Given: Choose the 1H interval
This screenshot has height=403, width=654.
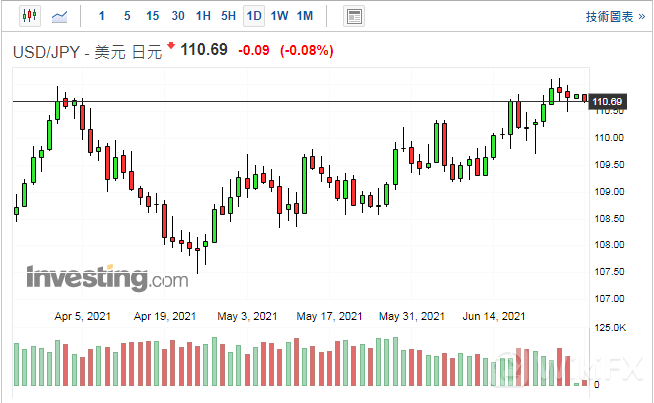Looking at the screenshot, I should coord(203,16).
